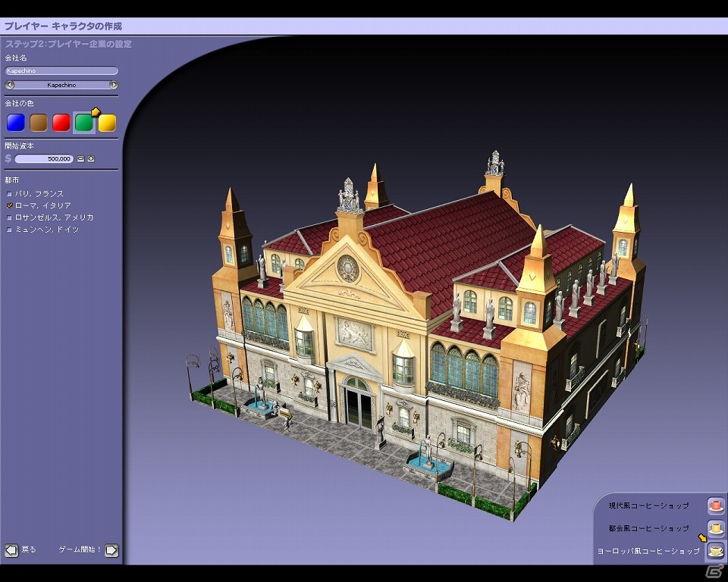Select the urban-style coffee shop yellow cup icon
This screenshot has width=728, height=582.
(715, 528)
